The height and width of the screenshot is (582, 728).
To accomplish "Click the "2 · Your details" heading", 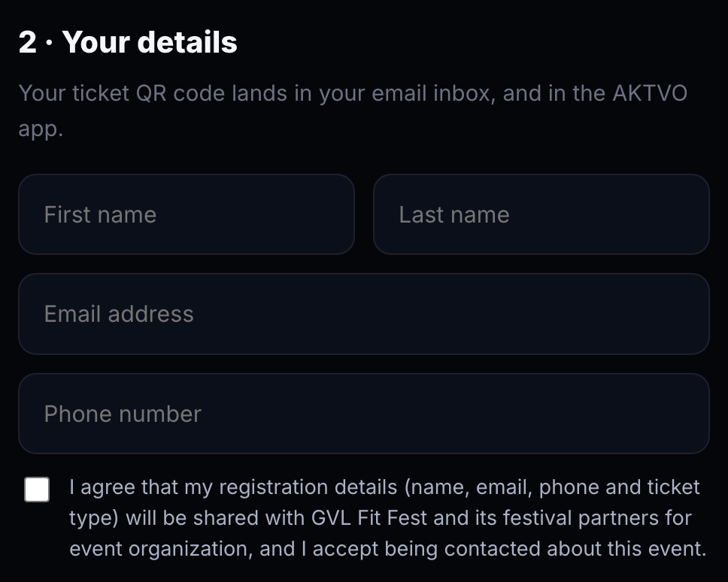I will coord(128,42).
